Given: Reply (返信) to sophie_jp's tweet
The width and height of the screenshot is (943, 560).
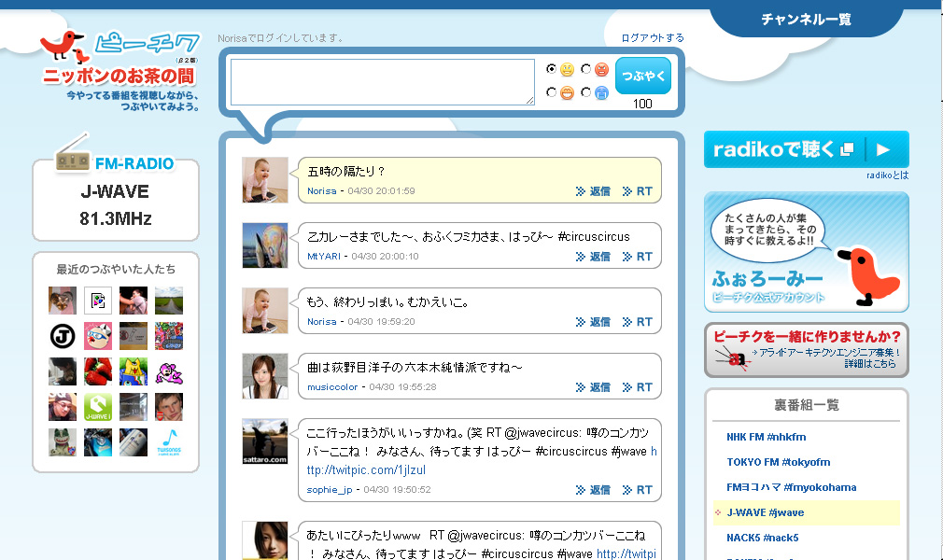Looking at the screenshot, I should pos(593,490).
